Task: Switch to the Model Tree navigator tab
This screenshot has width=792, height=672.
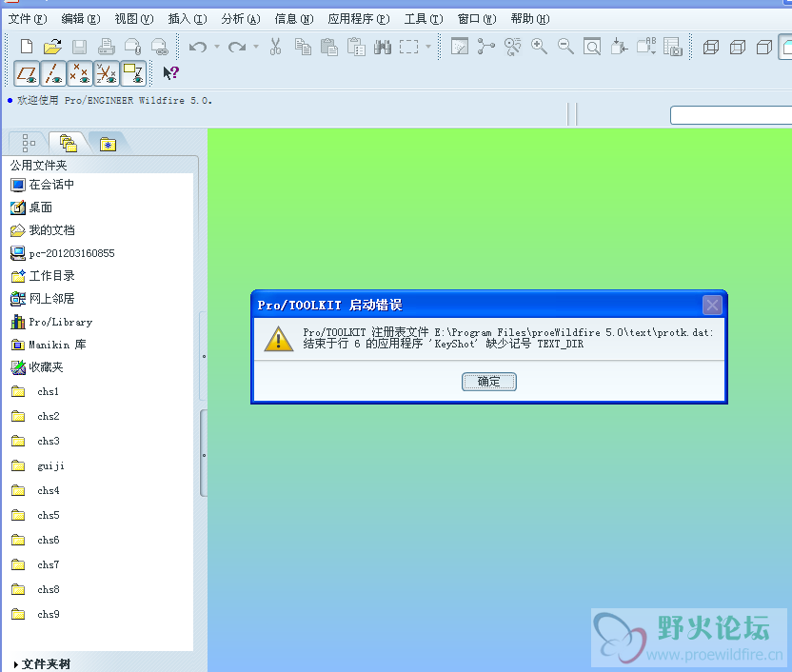Action: [x=29, y=143]
